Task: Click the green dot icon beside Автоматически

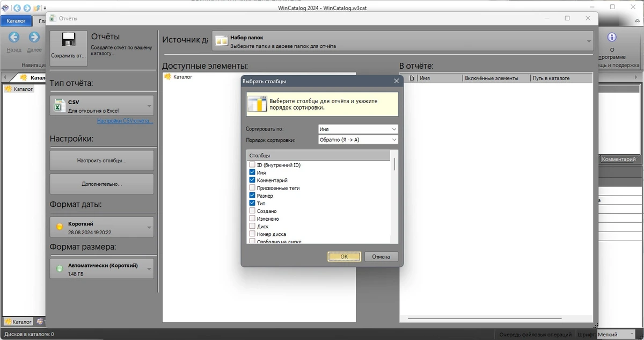Action: pyautogui.click(x=60, y=269)
